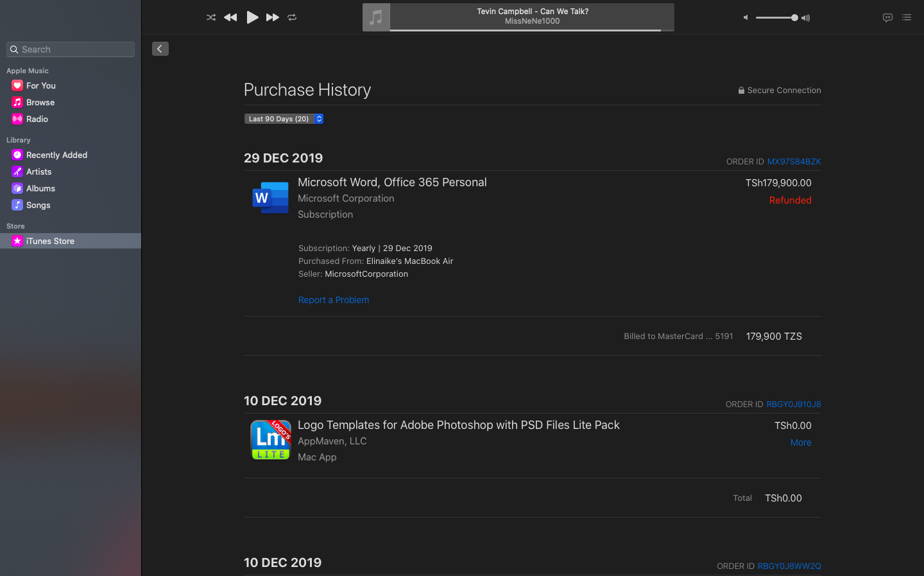The image size is (924, 576).
Task: Open Songs in Library
Action: click(x=71, y=205)
